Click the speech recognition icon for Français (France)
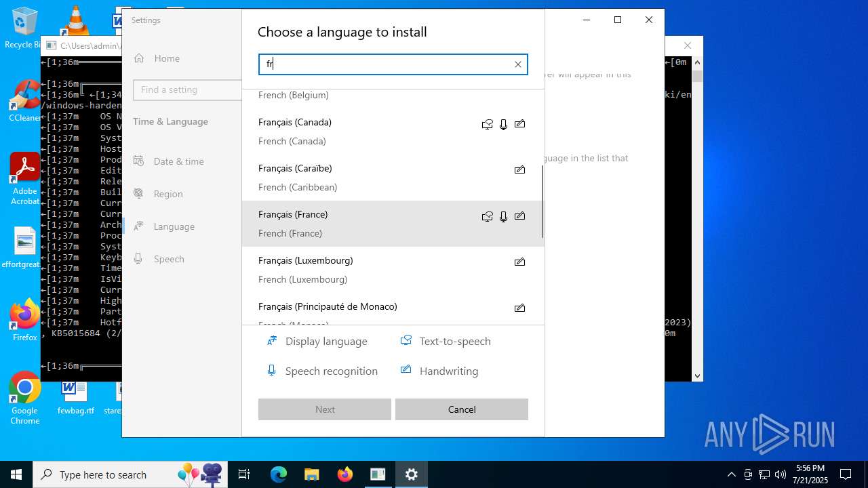 coord(503,216)
